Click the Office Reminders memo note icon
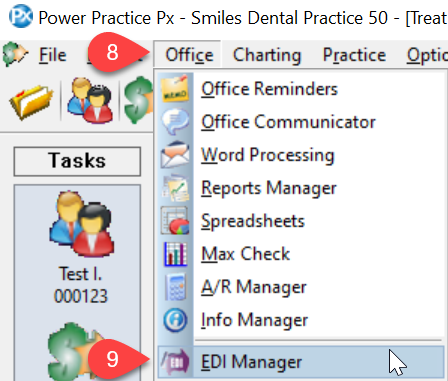The width and height of the screenshot is (448, 381). 175,89
